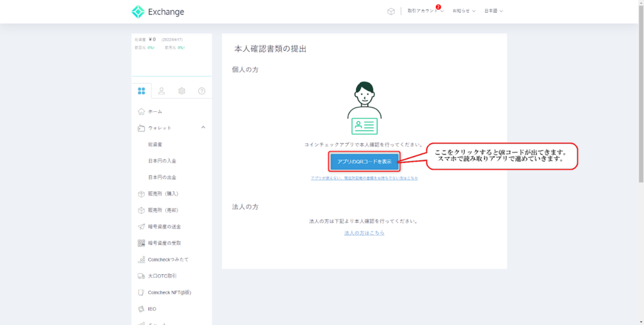
Task: Click the card icon for Coincheck NFT(β版)
Action: tap(142, 292)
